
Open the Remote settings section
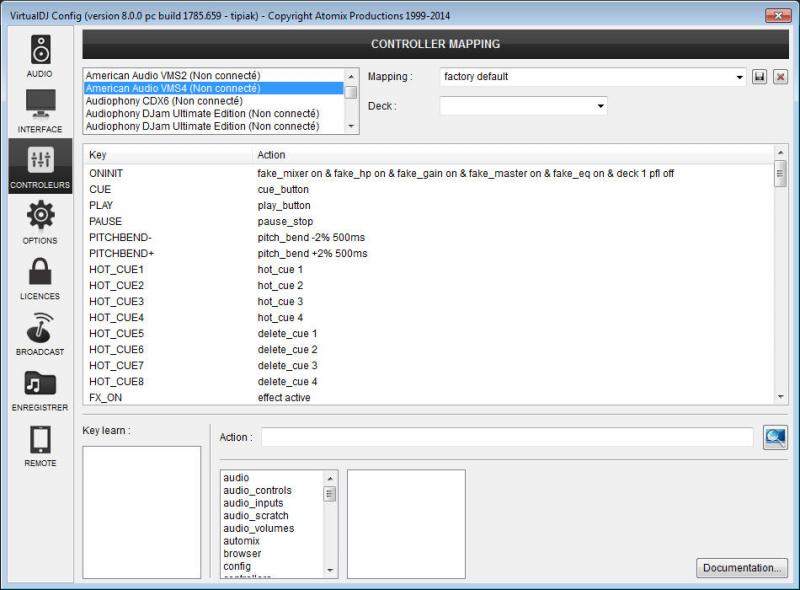coord(40,445)
